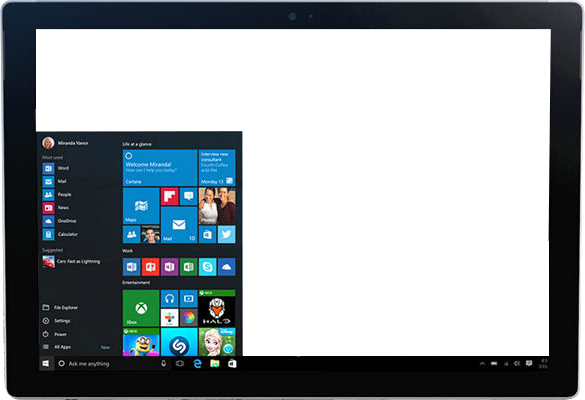The image size is (585, 400).
Task: Open the Power options in Start menu
Action: [54, 334]
